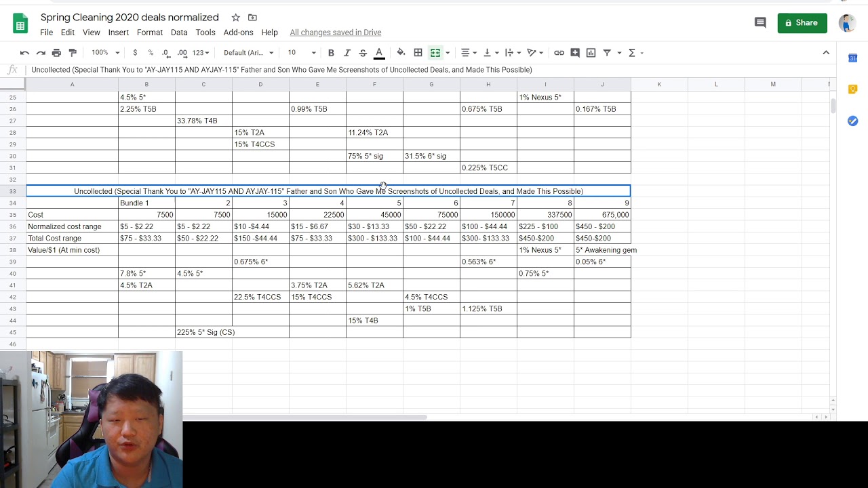This screenshot has height=488, width=868.
Task: Click the Redo icon
Action: (41, 53)
